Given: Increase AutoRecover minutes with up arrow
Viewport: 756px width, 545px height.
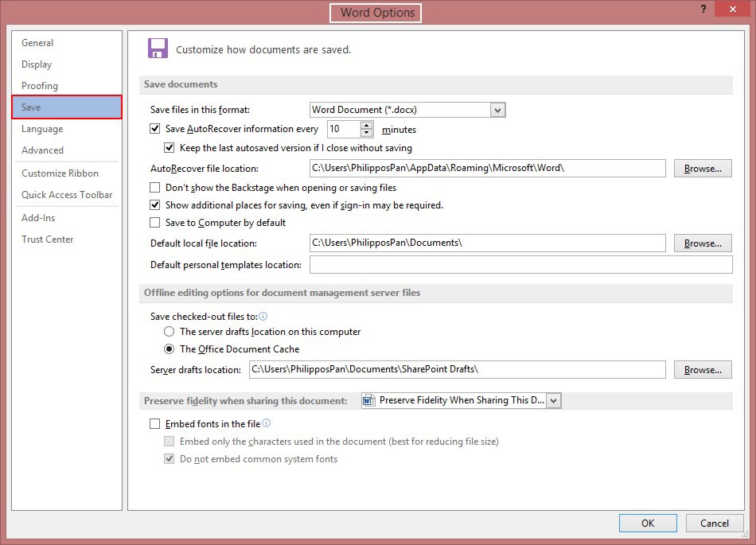Looking at the screenshot, I should (366, 125).
